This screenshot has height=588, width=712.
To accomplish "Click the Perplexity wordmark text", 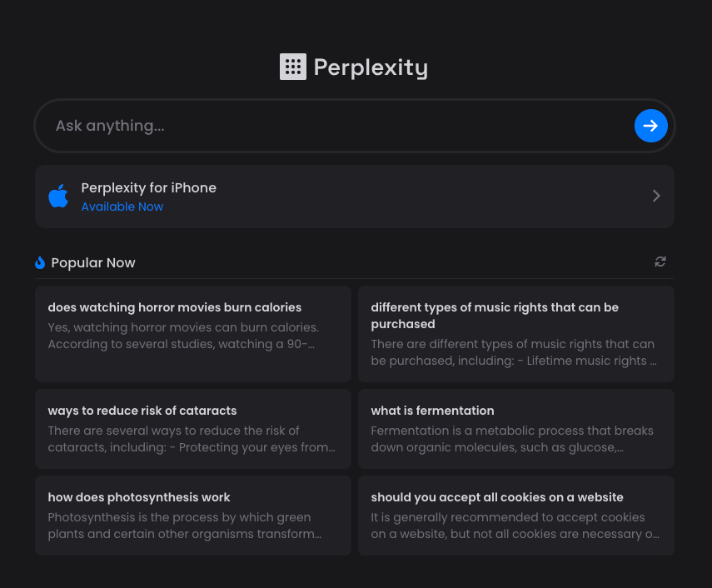I will pyautogui.click(x=371, y=67).
